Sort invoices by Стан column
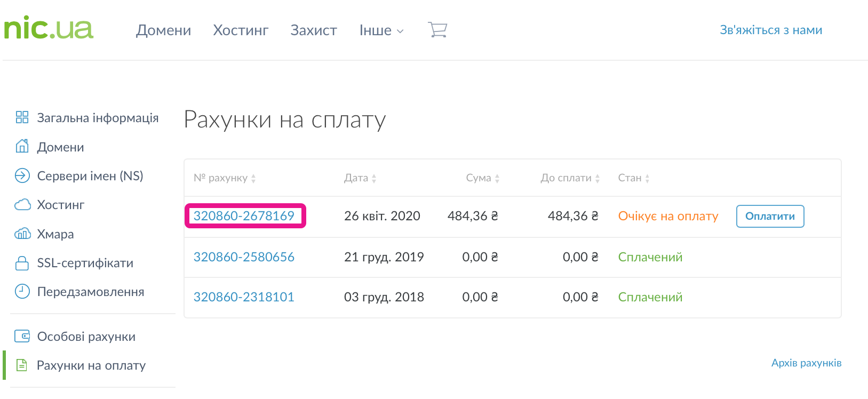Image resolution: width=868 pixels, height=399 pixels. coord(633,178)
